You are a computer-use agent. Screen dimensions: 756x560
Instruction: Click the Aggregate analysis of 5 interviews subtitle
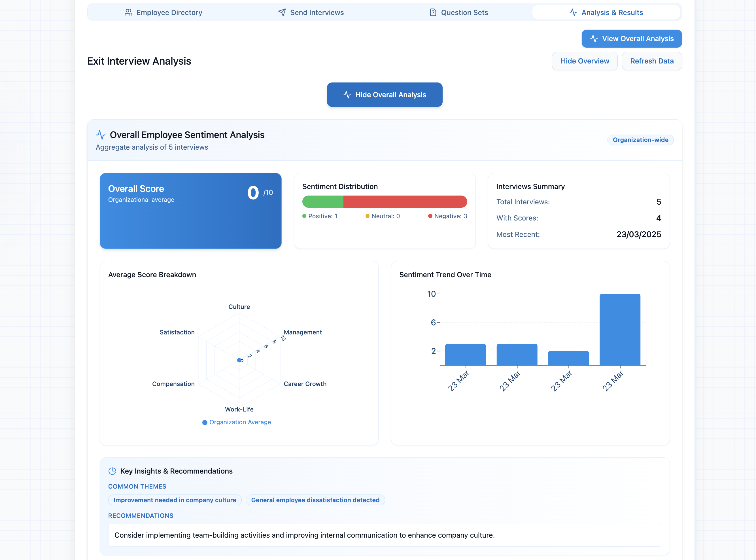(x=152, y=147)
